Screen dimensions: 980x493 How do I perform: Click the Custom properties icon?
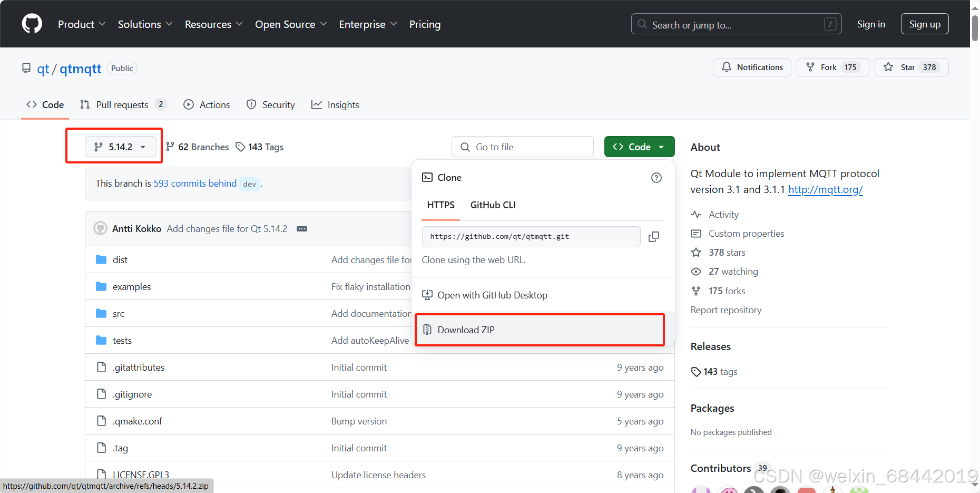(696, 234)
